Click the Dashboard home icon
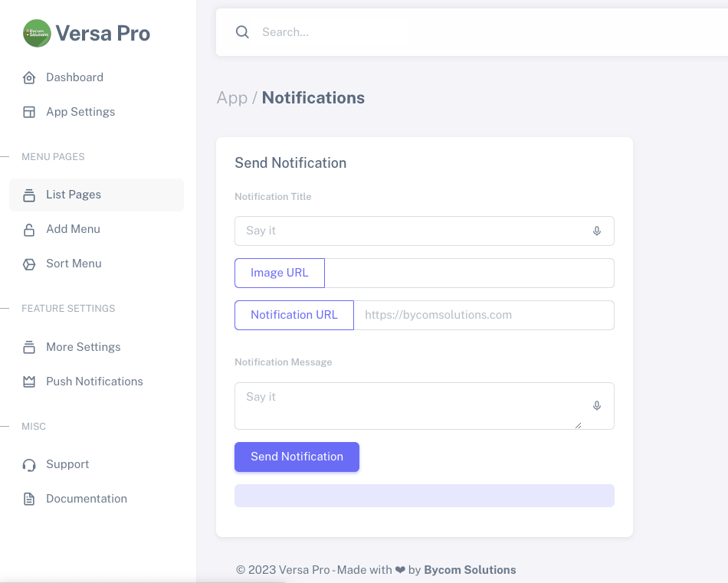 point(29,77)
